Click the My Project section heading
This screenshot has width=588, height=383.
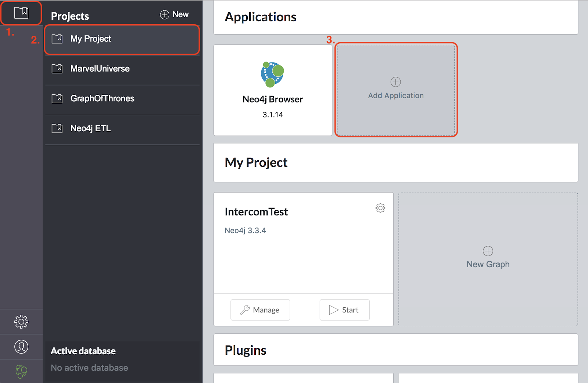(x=256, y=162)
